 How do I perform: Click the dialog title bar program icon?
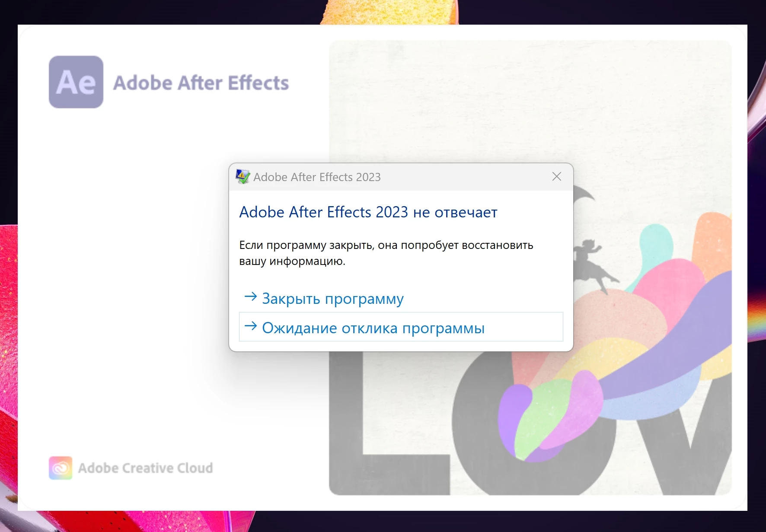243,177
